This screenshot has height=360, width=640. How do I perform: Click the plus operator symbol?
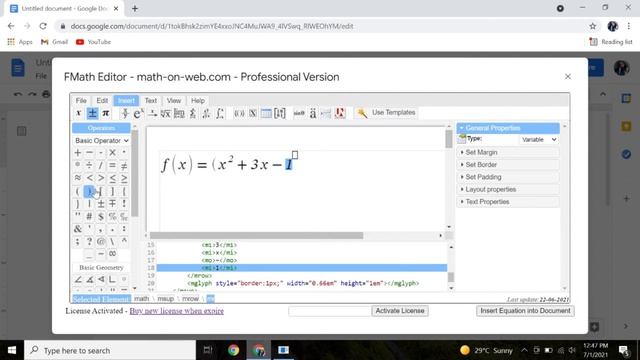click(x=78, y=153)
